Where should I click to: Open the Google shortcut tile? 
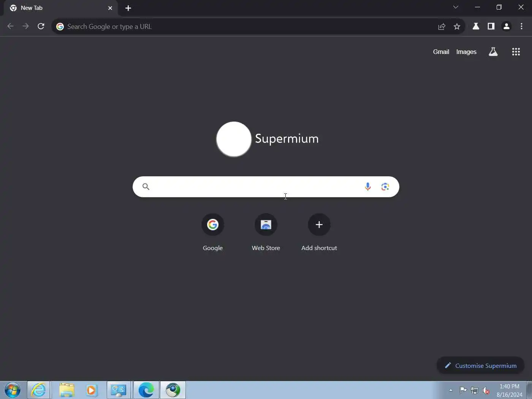pyautogui.click(x=213, y=233)
